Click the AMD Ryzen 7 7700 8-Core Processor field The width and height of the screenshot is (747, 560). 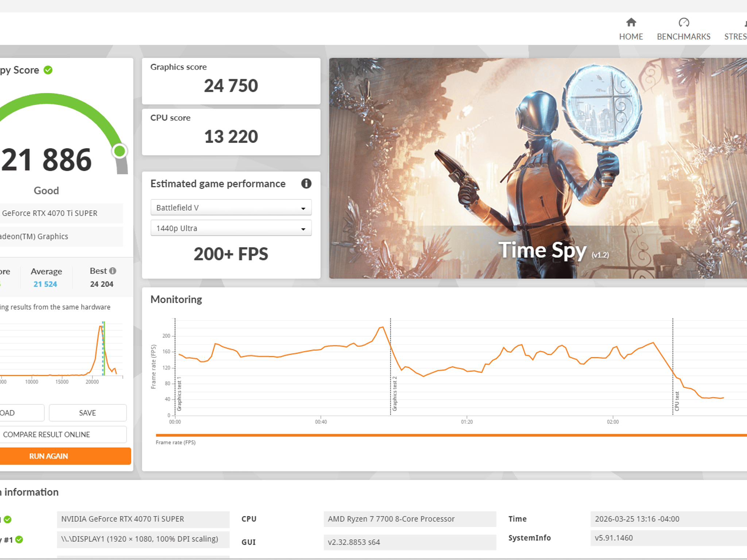(x=410, y=519)
